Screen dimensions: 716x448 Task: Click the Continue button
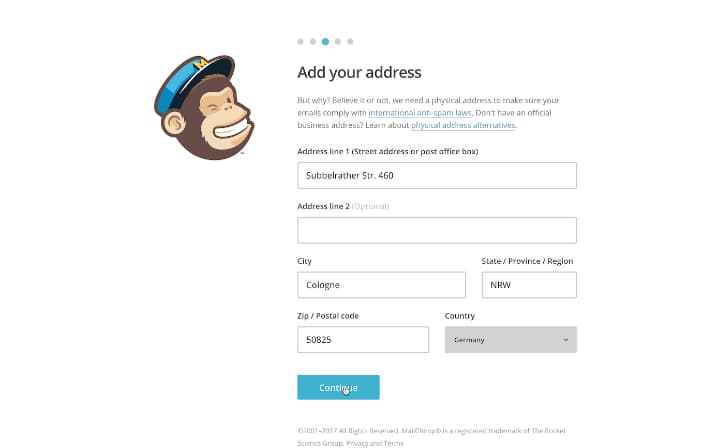tap(338, 387)
